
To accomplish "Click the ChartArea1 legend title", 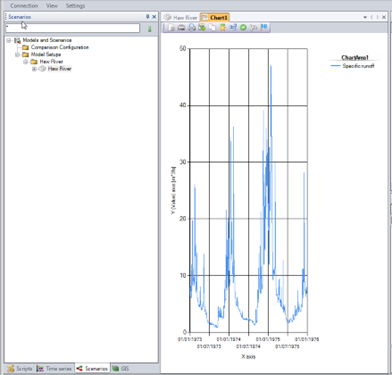I will click(x=355, y=58).
